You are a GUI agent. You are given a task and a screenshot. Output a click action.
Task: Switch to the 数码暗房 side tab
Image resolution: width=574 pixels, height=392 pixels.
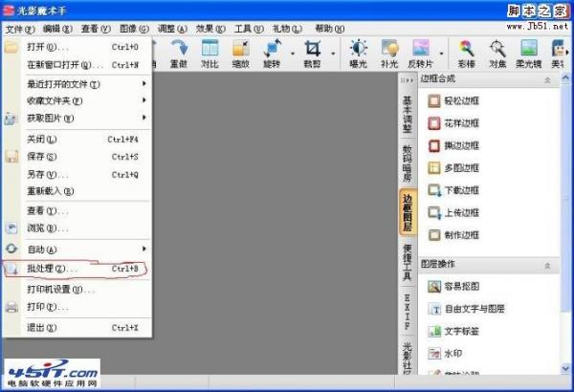[x=407, y=163]
